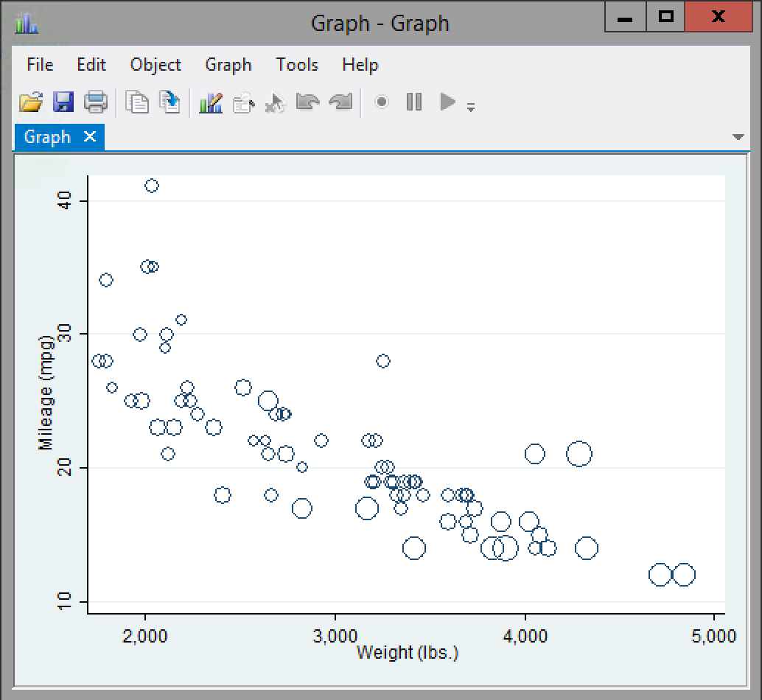The image size is (762, 700).
Task: Click the Stata graph window app icon
Action: coord(27,23)
